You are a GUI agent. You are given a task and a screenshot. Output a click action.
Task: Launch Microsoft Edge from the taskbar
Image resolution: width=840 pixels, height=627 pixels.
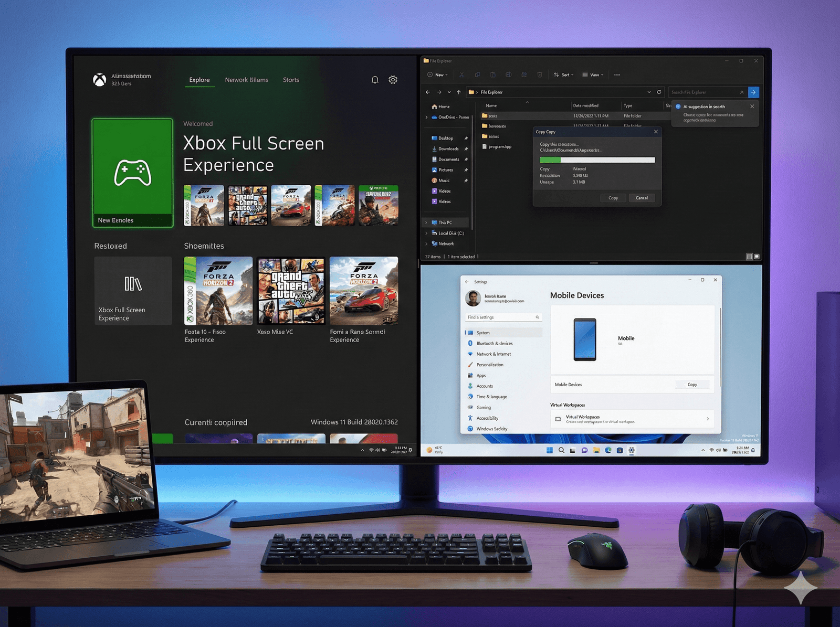click(x=608, y=450)
